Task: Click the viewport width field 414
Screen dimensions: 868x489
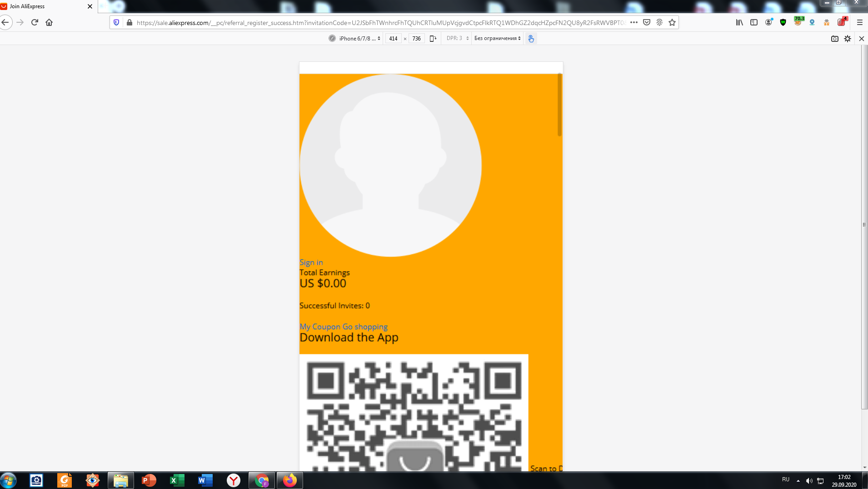Action: pyautogui.click(x=393, y=39)
